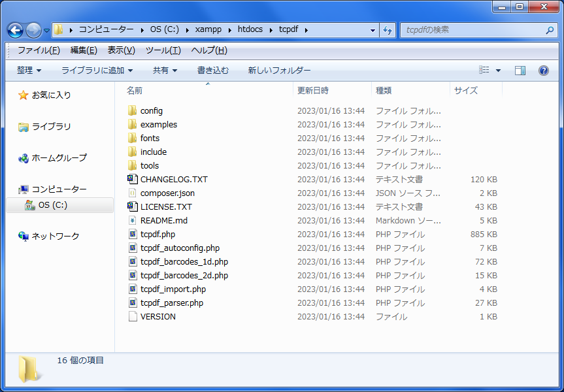The image size is (564, 392).
Task: Open the address bar history dropdown
Action: [373, 30]
